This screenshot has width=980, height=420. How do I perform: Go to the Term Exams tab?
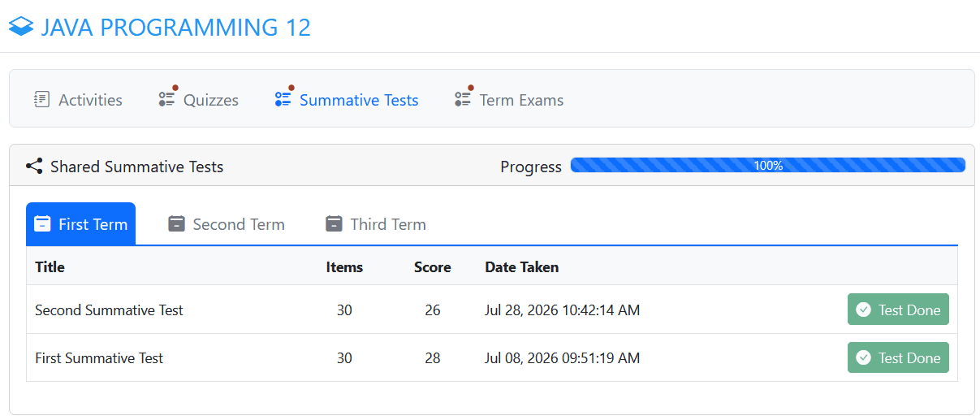509,100
